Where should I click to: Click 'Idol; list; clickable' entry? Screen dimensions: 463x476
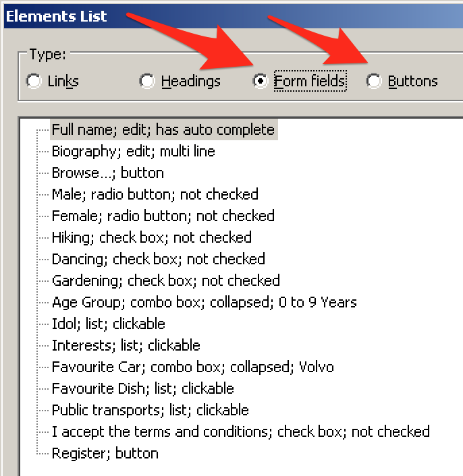click(109, 324)
